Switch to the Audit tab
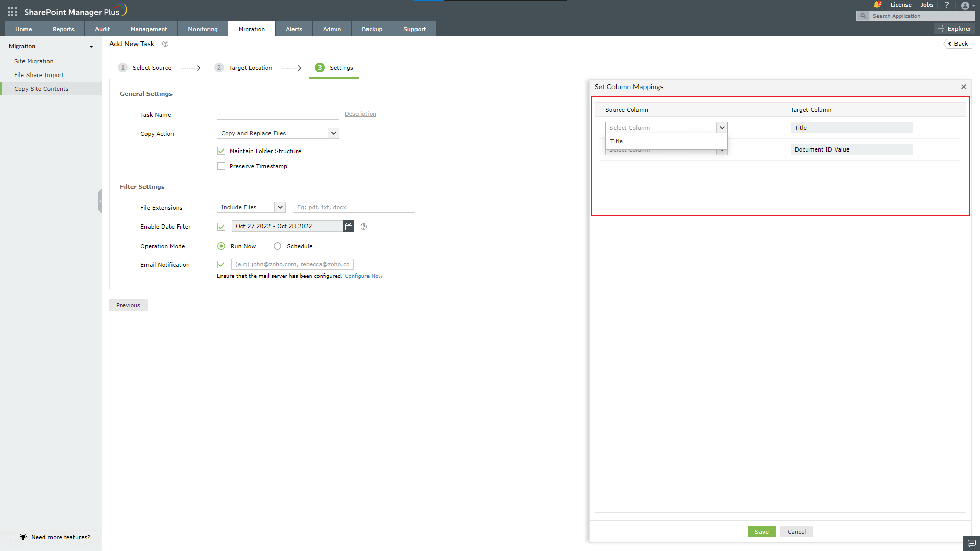 (102, 29)
